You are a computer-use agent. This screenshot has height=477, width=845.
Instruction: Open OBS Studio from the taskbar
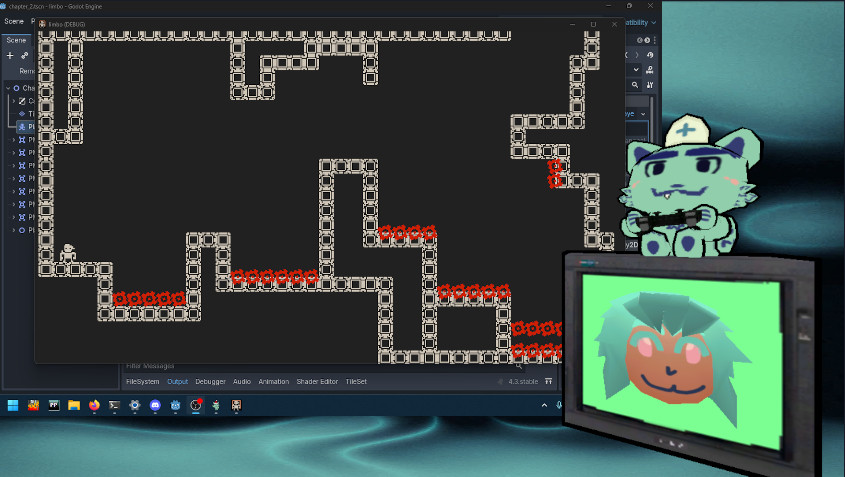[196, 405]
